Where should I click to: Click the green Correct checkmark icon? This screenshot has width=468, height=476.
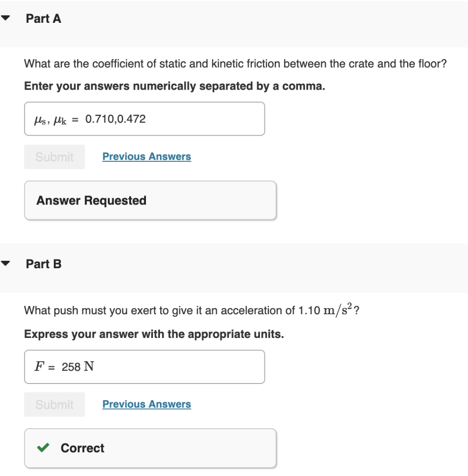43,448
